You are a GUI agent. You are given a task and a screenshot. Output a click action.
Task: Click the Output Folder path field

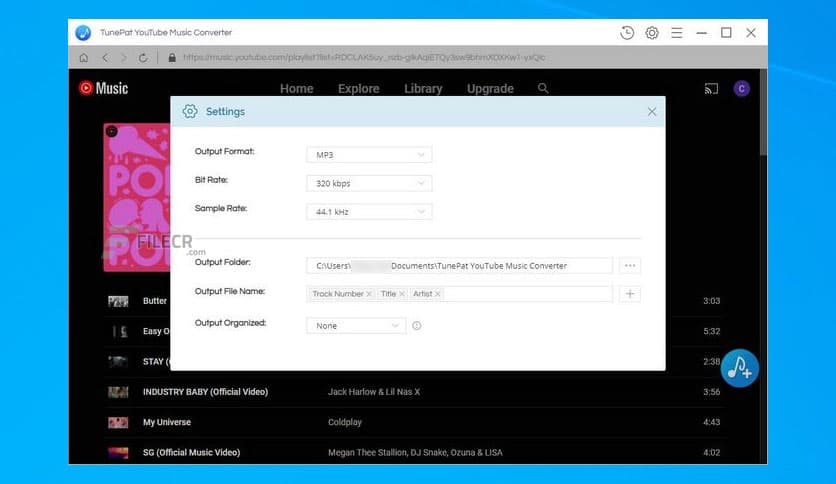(x=460, y=266)
